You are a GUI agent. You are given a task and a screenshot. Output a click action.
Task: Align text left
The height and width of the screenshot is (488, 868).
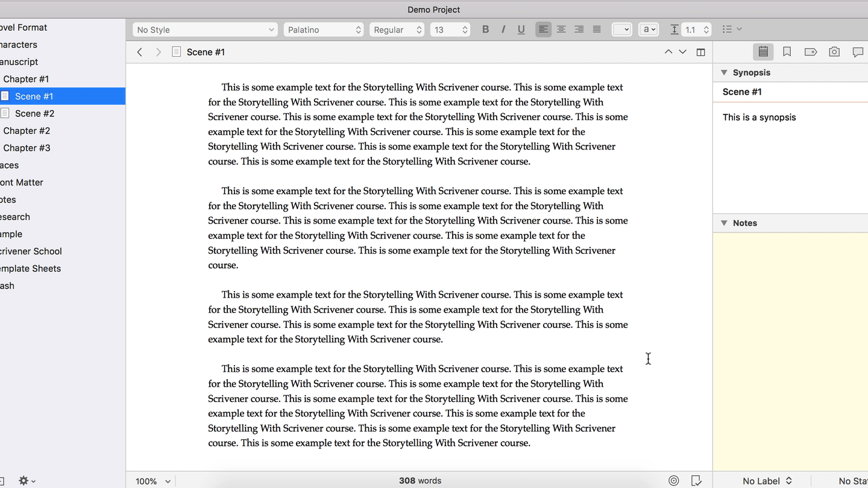point(543,30)
